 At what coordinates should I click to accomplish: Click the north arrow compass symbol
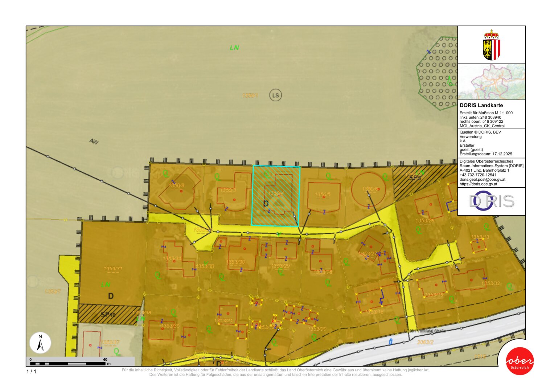click(x=40, y=343)
